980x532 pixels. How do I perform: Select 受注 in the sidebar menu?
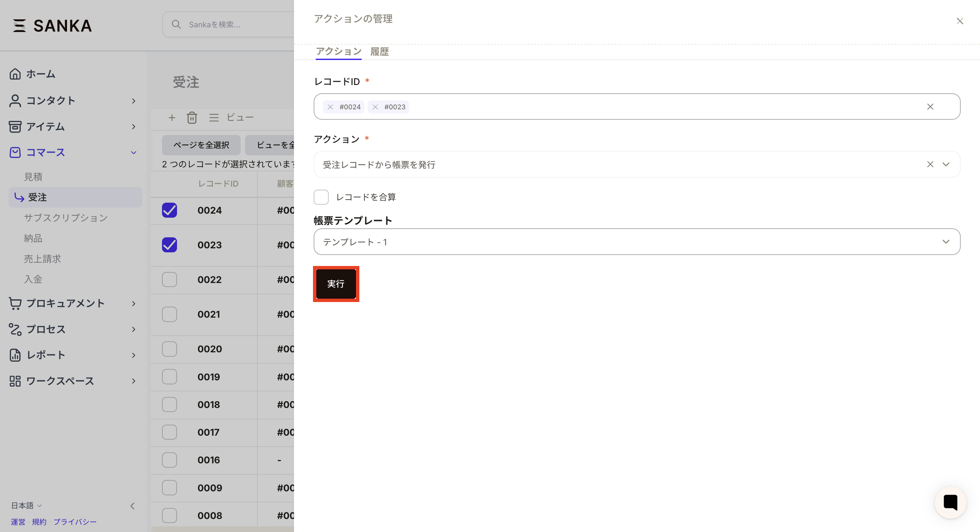point(37,197)
